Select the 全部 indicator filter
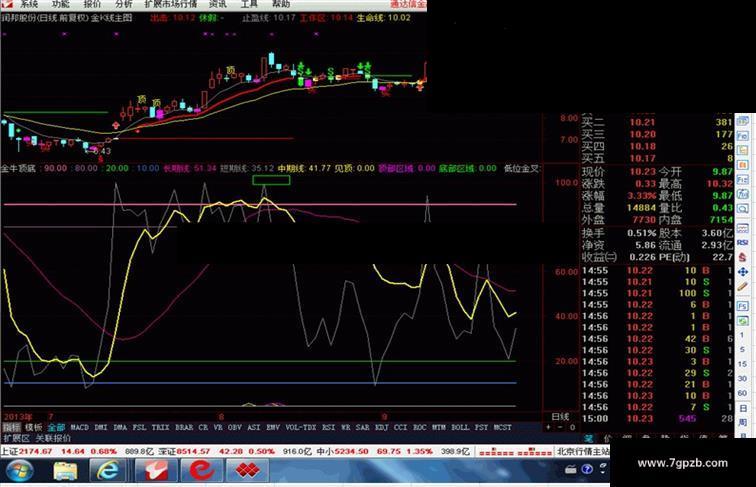Viewport: 756px width, 487px height. coord(56,427)
